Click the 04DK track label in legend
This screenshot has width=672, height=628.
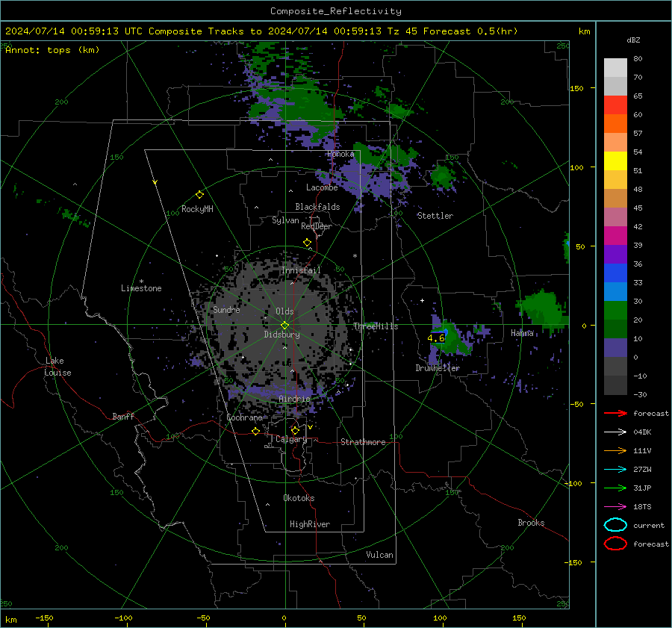(x=642, y=432)
